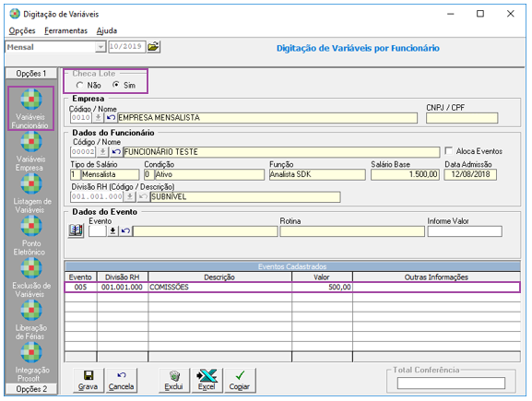The image size is (532, 401).
Task: Enable the Aloca Eventos checkbox
Action: tap(448, 150)
